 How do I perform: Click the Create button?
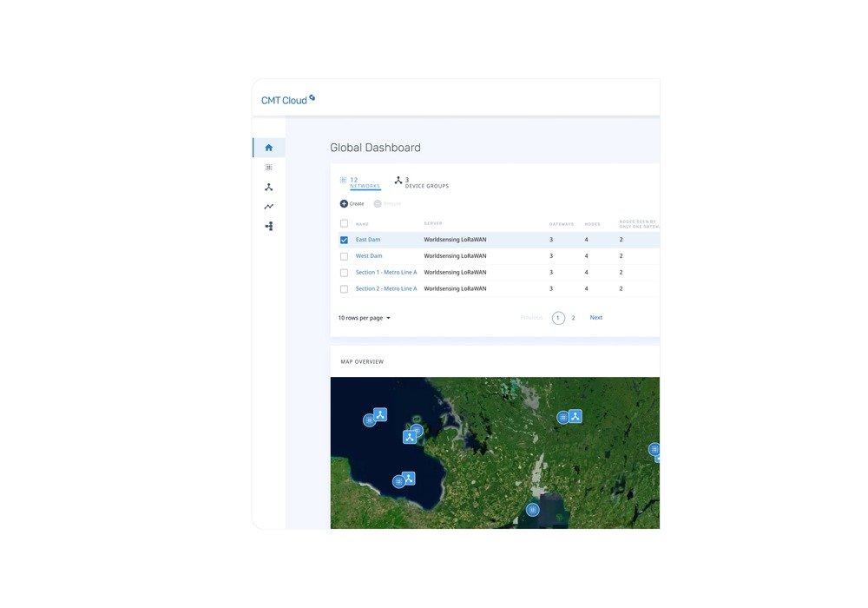pyautogui.click(x=352, y=204)
